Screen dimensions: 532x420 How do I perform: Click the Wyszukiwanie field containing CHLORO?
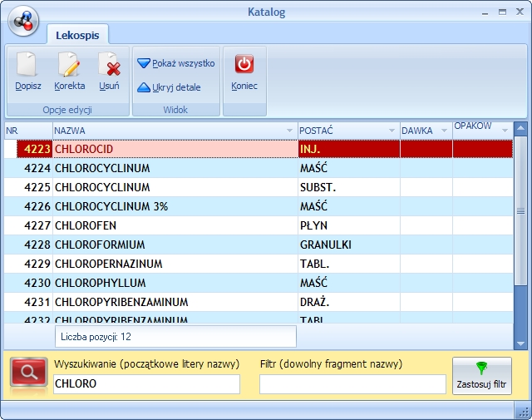[146, 383]
